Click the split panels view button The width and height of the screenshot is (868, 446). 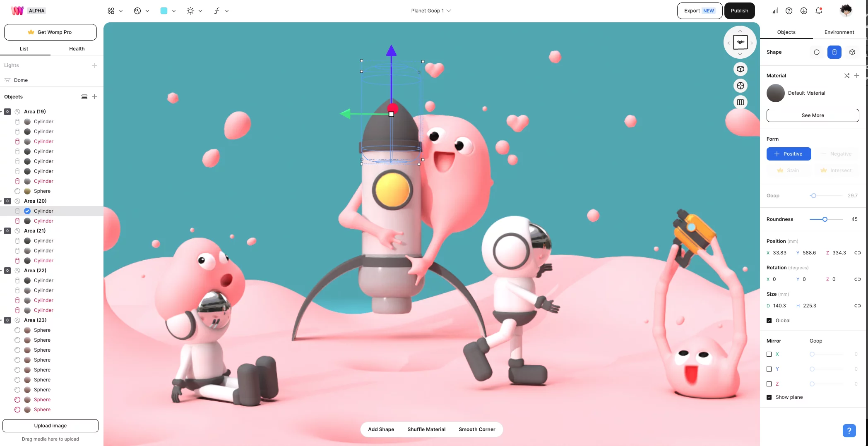741,102
